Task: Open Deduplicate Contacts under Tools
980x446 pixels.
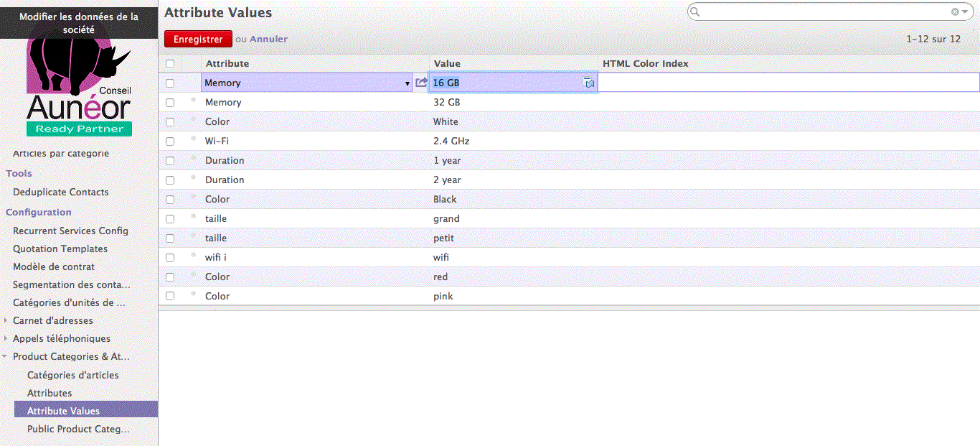Action: tap(60, 192)
